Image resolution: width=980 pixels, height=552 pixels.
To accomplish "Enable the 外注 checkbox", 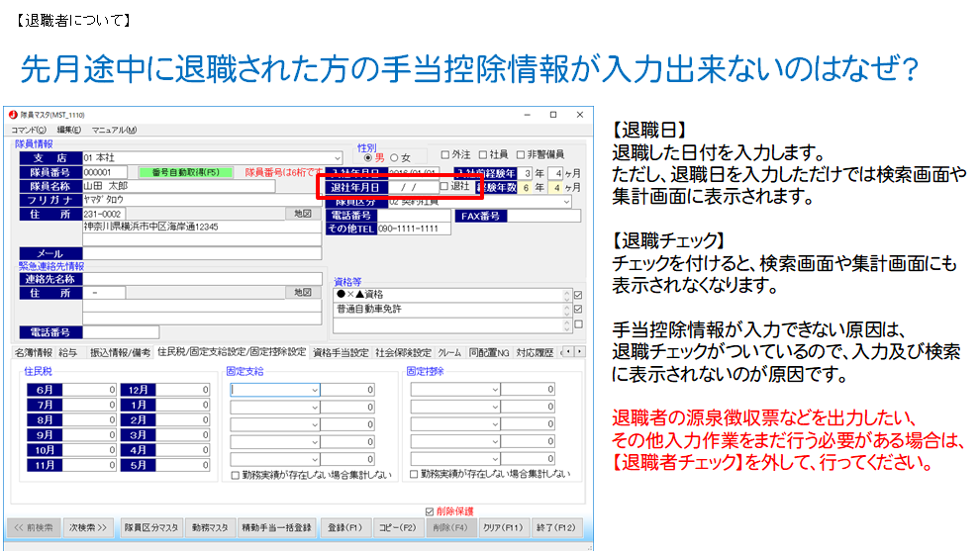I will point(446,154).
